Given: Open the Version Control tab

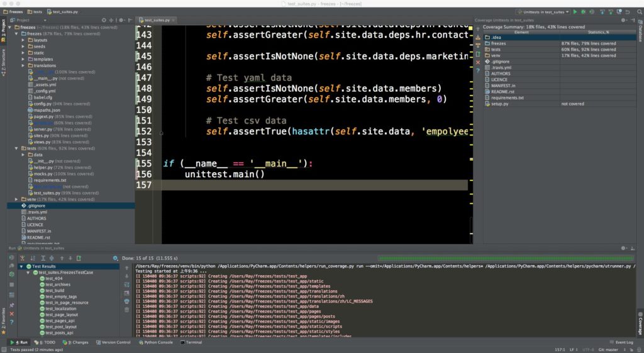Looking at the screenshot, I should click(113, 342).
